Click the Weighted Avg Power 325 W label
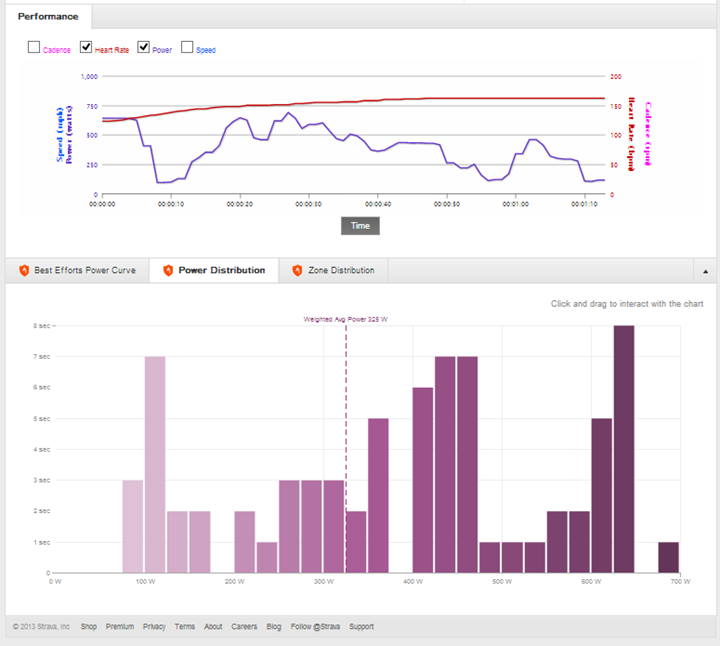This screenshot has height=646, width=720. pyautogui.click(x=345, y=319)
